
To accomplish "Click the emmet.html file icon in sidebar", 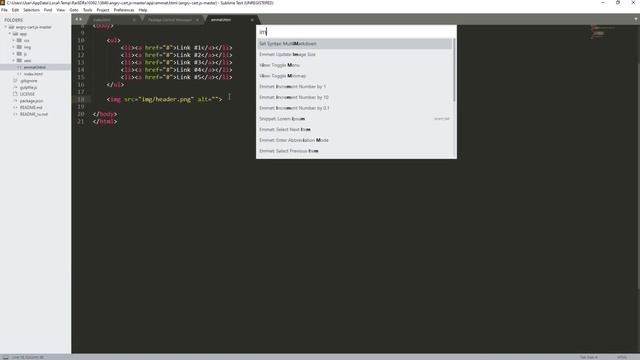I will tap(19, 67).
